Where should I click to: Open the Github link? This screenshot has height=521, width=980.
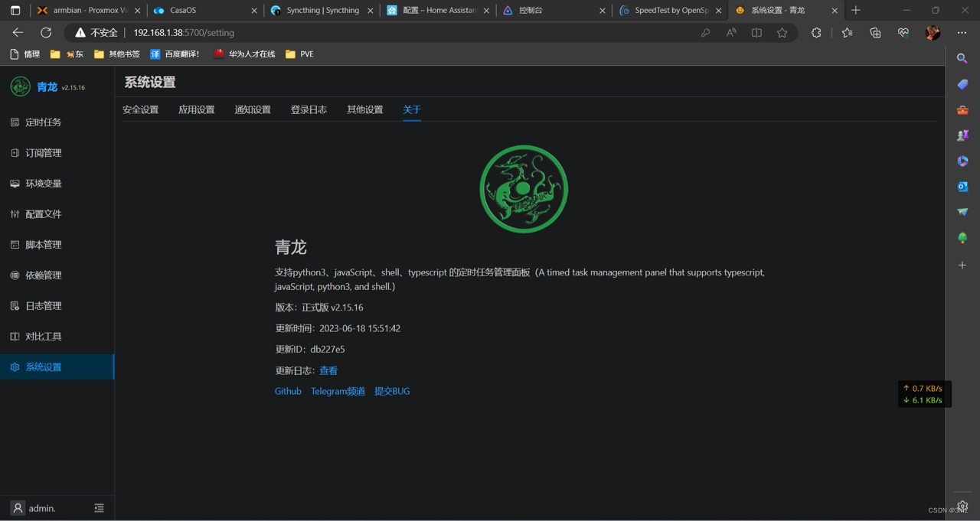(288, 391)
